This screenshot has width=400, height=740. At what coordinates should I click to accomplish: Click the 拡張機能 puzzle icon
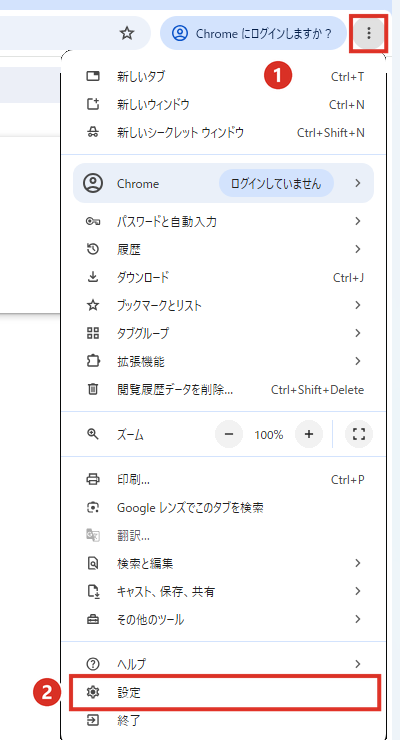93,362
